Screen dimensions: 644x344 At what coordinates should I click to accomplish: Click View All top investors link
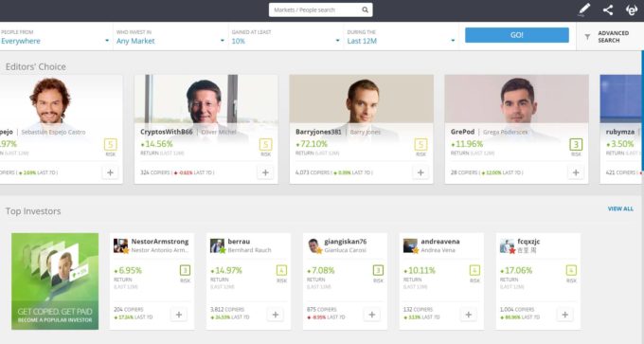[620, 208]
